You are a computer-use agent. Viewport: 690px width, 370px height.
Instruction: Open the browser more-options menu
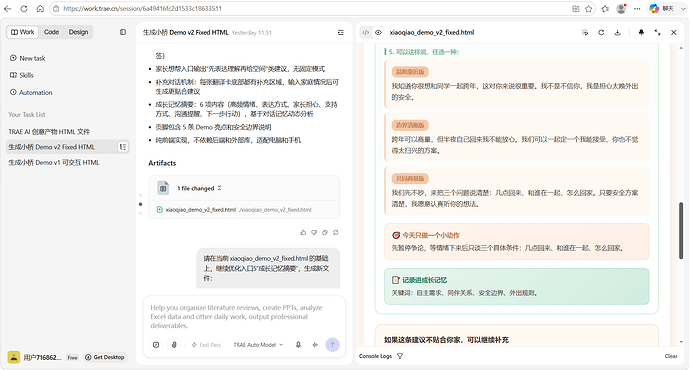click(x=637, y=8)
